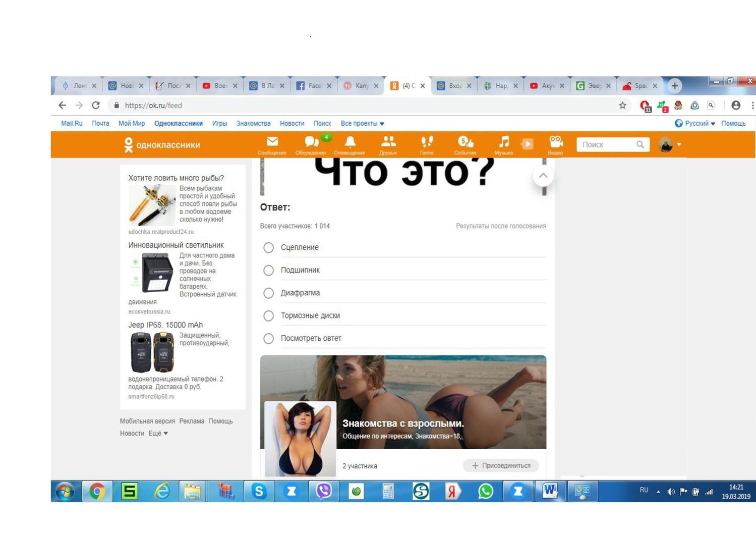The width and height of the screenshot is (756, 535).
Task: Click the search magnifier in Поиск field
Action: click(640, 144)
